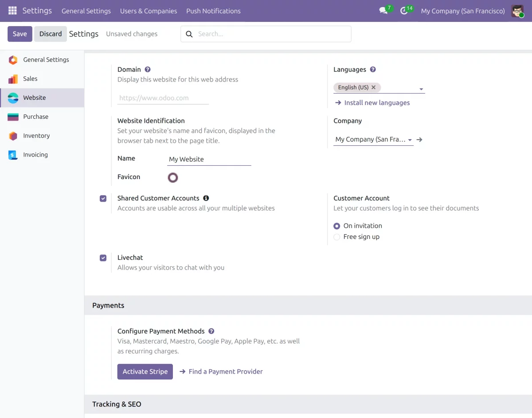Viewport: 532px width, 418px height.
Task: Select the Free sign up radio option
Action: tap(337, 237)
